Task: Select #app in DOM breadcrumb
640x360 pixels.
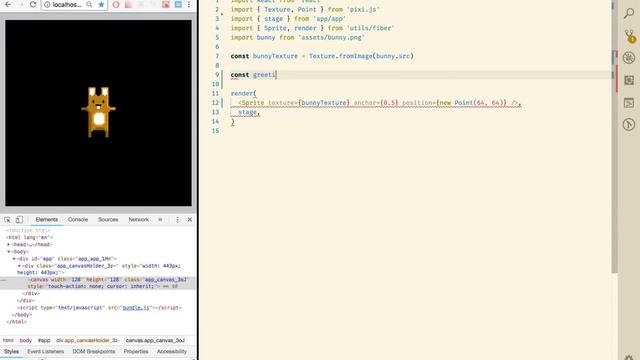Action: click(44, 340)
